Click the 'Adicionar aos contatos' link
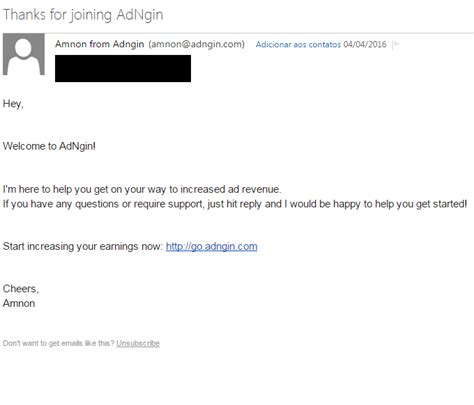474x405 pixels. (298, 45)
